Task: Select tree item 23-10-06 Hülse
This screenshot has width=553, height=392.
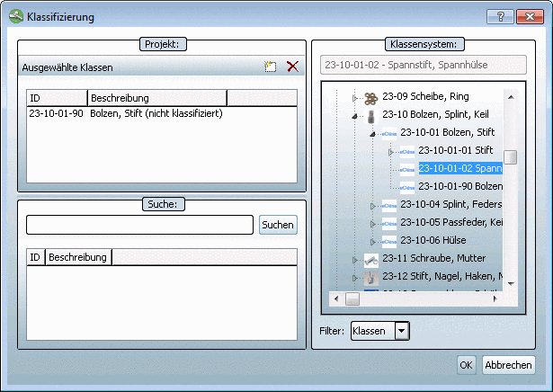Action: tap(433, 240)
